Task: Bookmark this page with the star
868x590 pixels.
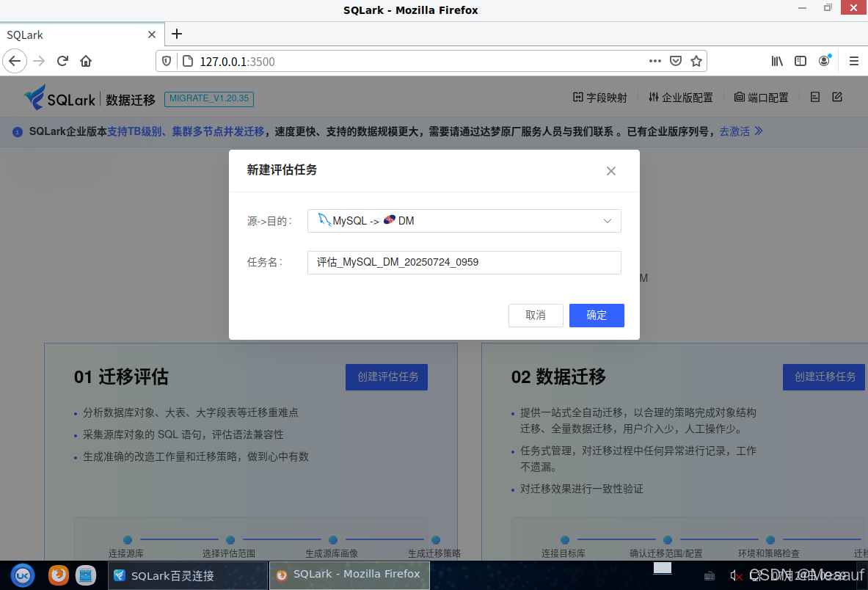Action: [x=696, y=61]
